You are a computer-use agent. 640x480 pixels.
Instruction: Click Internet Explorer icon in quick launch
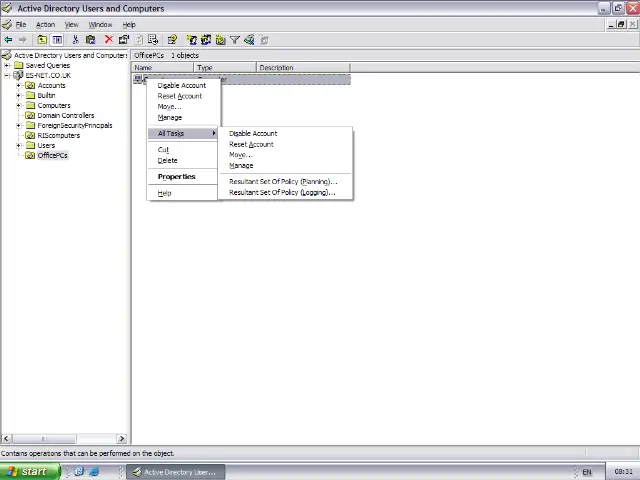[x=94, y=471]
